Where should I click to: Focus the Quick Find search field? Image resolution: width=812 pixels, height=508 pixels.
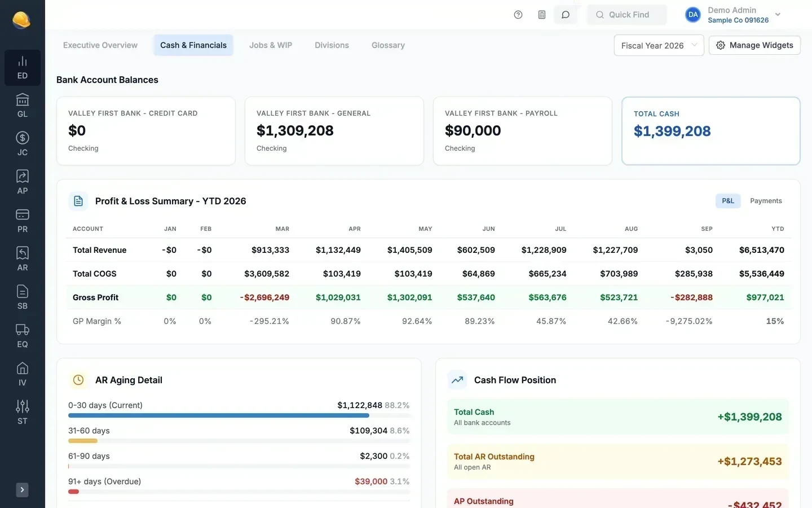[x=627, y=15]
